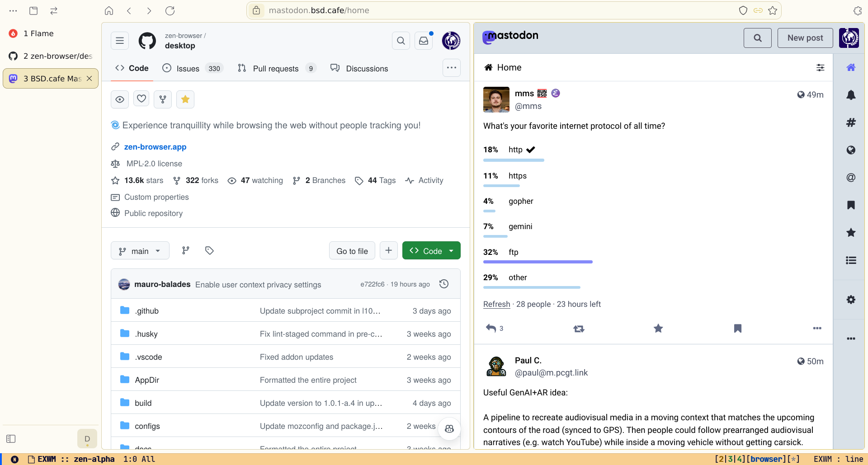Bookmark page with URL bar star
Viewport: 868px width, 465px height.
(x=773, y=10)
